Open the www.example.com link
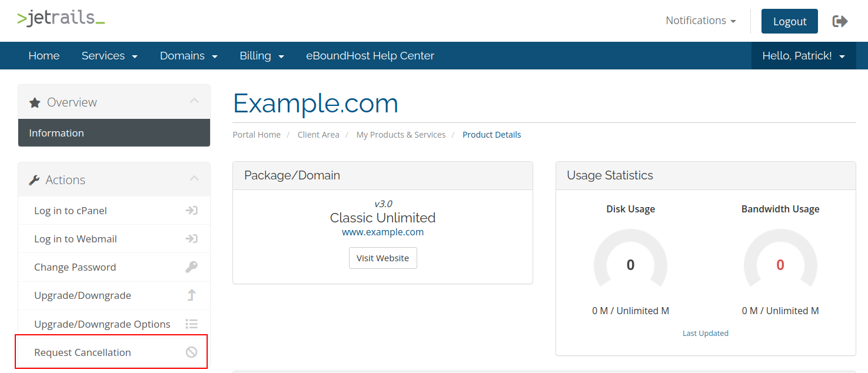The height and width of the screenshot is (373, 868). click(x=383, y=232)
